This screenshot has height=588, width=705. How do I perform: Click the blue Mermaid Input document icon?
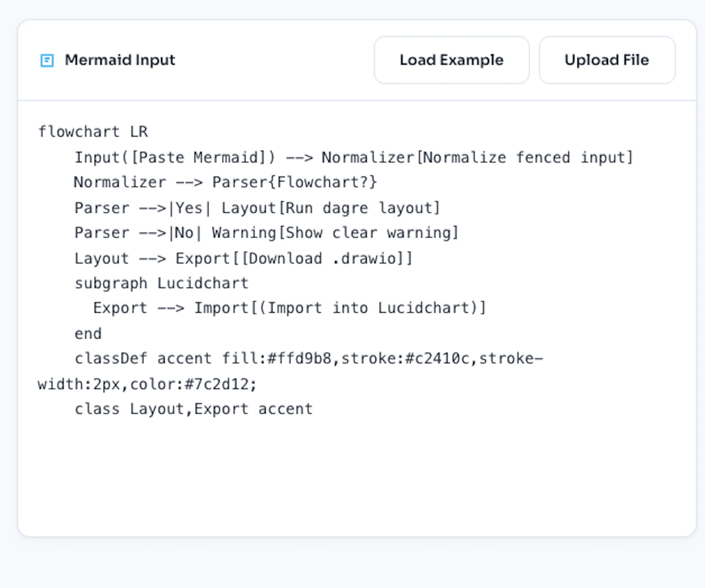46,60
